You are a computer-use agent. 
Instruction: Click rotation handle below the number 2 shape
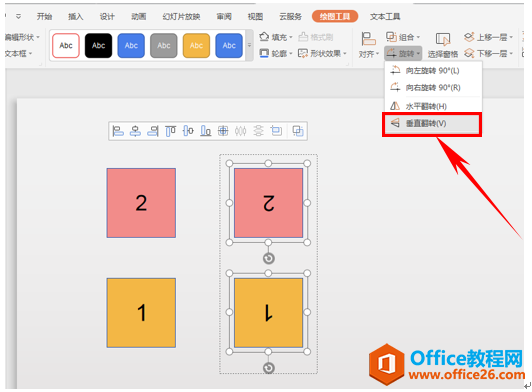(269, 259)
